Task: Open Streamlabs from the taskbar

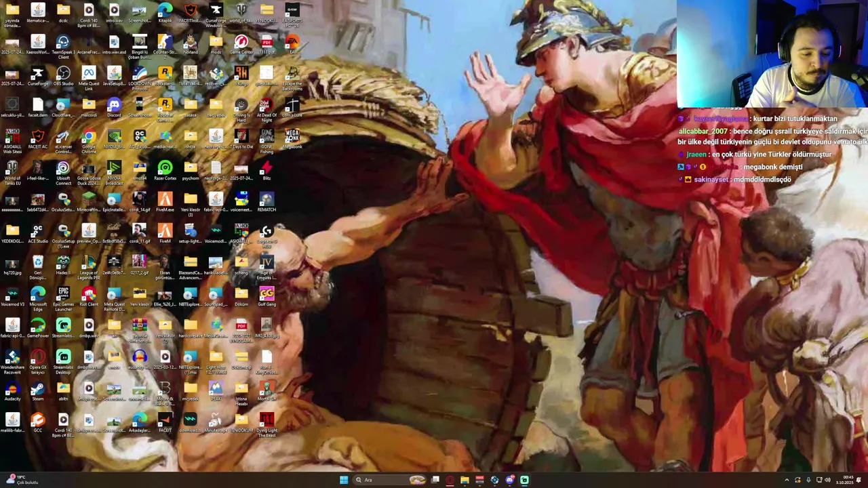Action: click(x=524, y=480)
